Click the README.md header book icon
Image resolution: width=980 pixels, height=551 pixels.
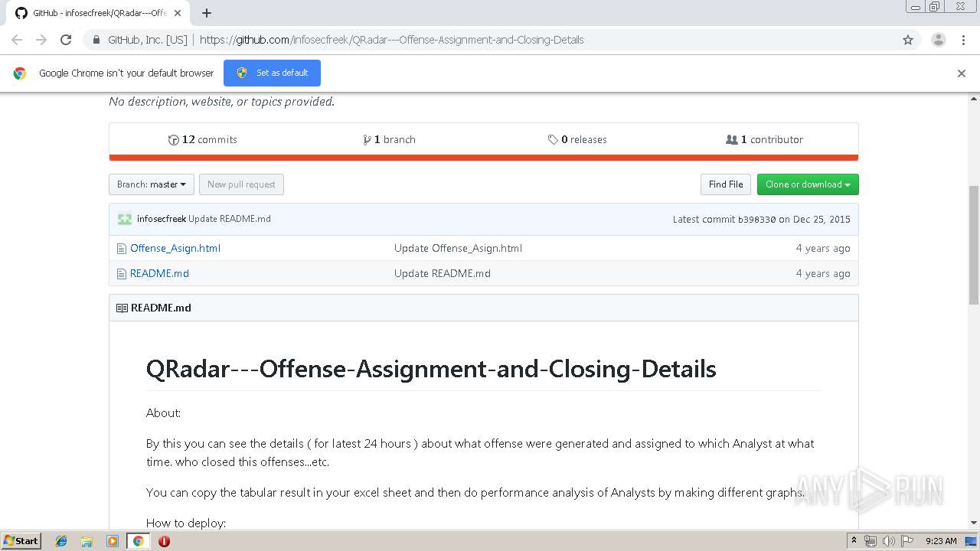click(x=122, y=308)
